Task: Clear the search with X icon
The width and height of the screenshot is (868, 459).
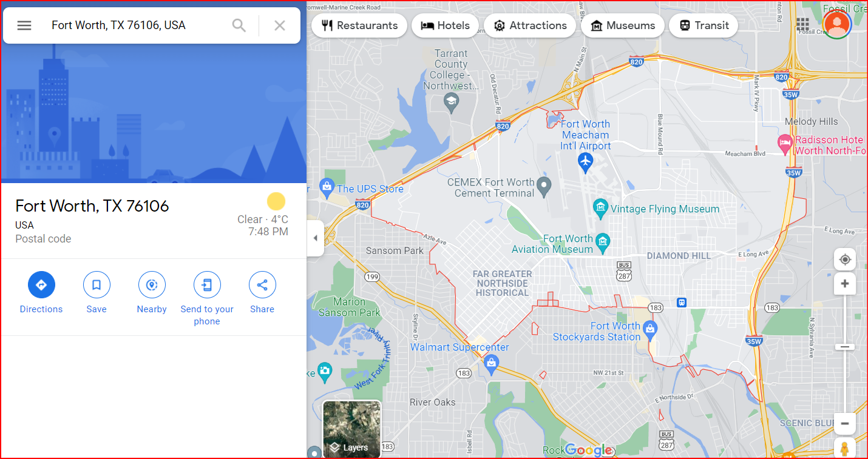Action: 280,25
